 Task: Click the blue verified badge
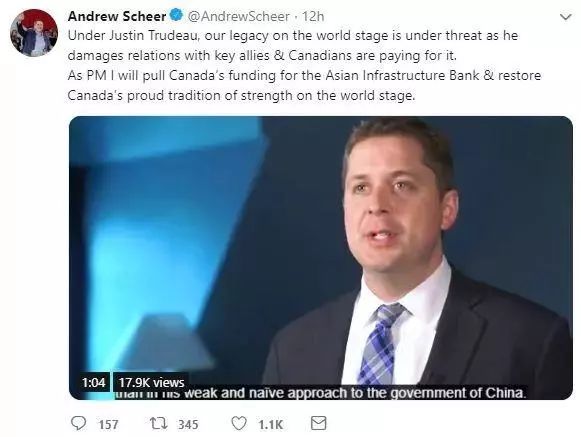(x=176, y=16)
